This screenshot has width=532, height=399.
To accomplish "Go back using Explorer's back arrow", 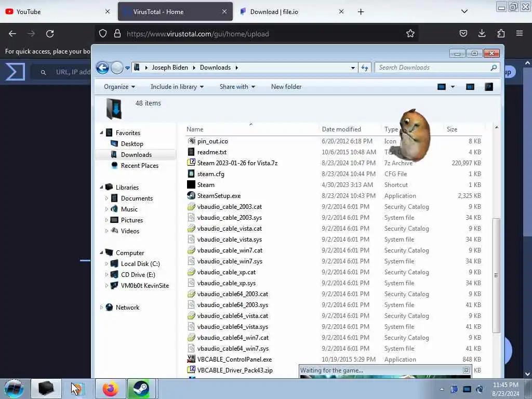I will (102, 68).
